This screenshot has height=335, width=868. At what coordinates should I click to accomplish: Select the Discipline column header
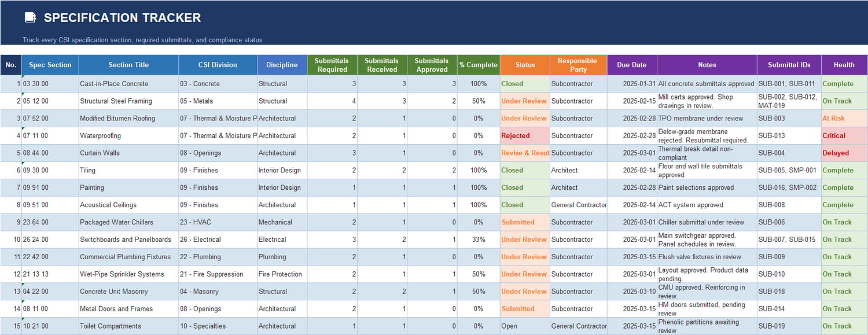pyautogui.click(x=282, y=65)
